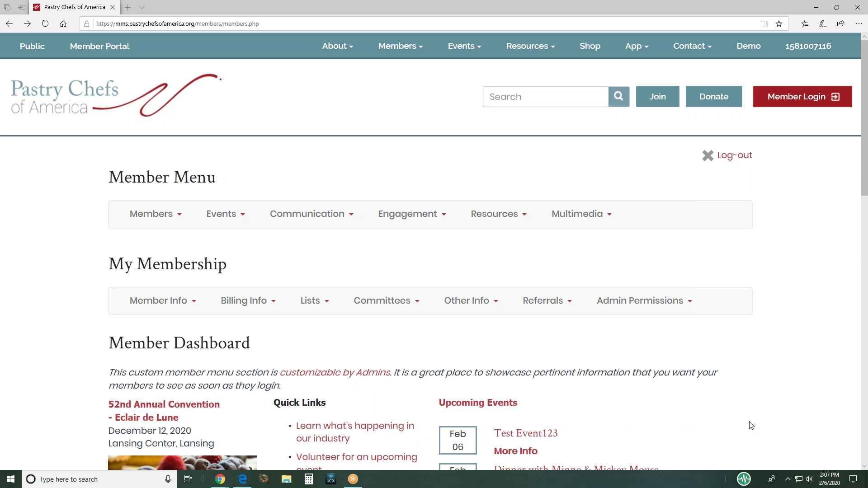Click the site Search input field

pyautogui.click(x=546, y=97)
